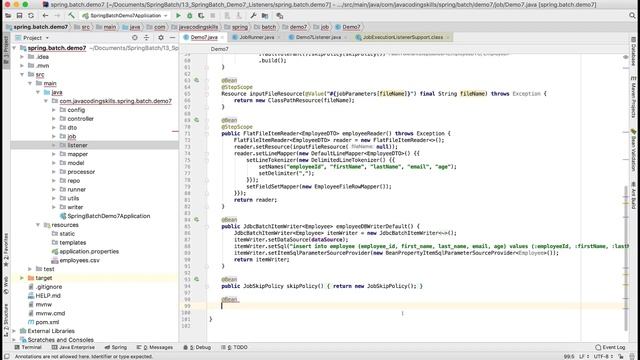The image size is (640, 360).
Task: Open the Project panel gear settings
Action: tap(161, 38)
